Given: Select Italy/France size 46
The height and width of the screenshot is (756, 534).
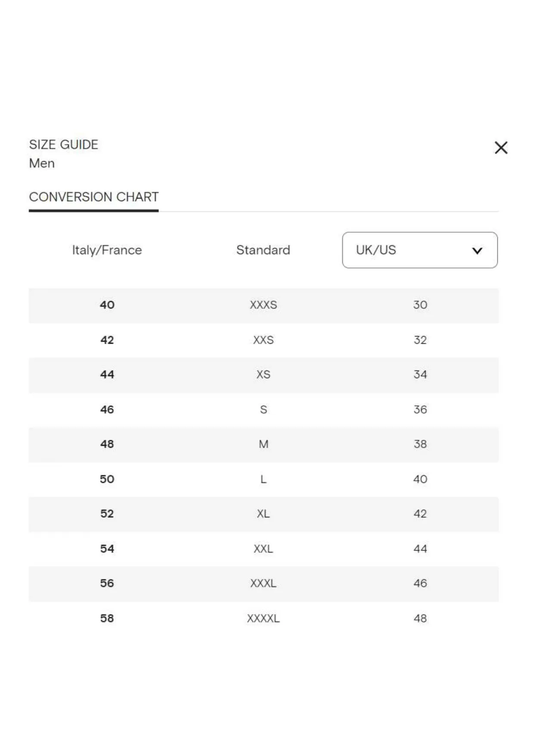Looking at the screenshot, I should (107, 409).
